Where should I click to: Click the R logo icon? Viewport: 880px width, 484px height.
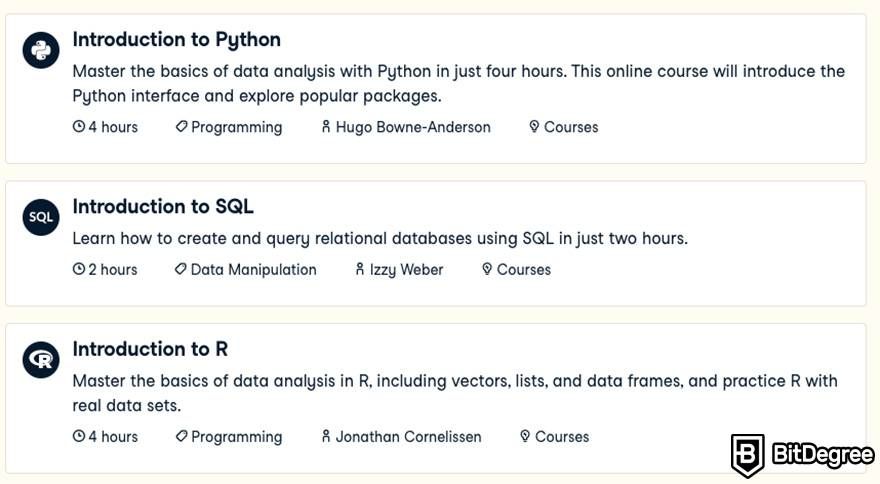point(41,360)
